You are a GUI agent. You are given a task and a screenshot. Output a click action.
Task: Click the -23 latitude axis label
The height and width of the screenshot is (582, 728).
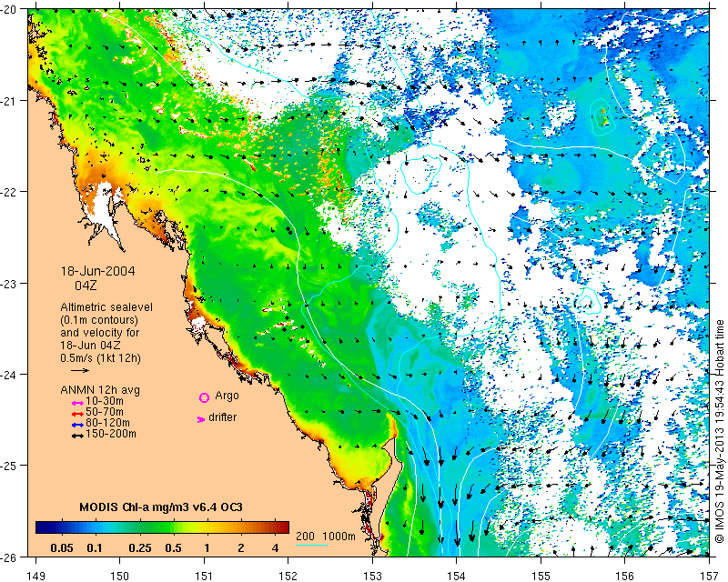(10, 283)
